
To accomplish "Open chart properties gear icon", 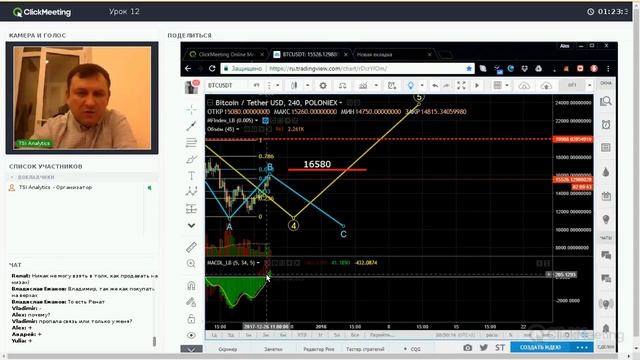I will click(323, 85).
